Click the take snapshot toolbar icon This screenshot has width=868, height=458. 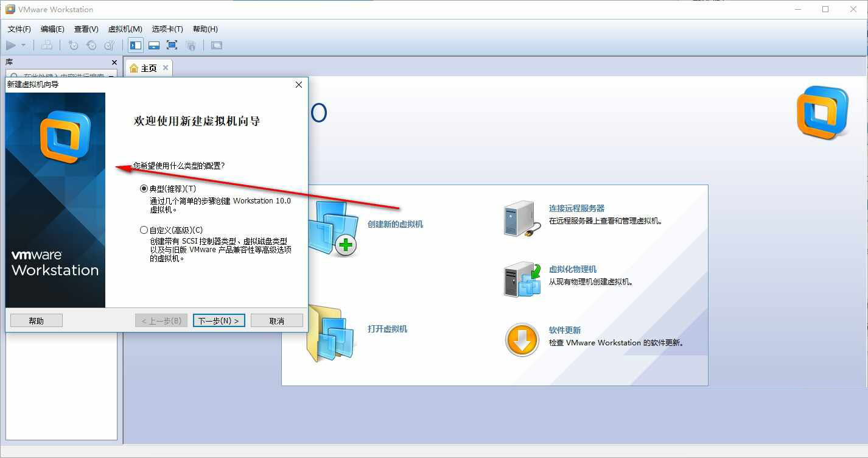pyautogui.click(x=73, y=45)
